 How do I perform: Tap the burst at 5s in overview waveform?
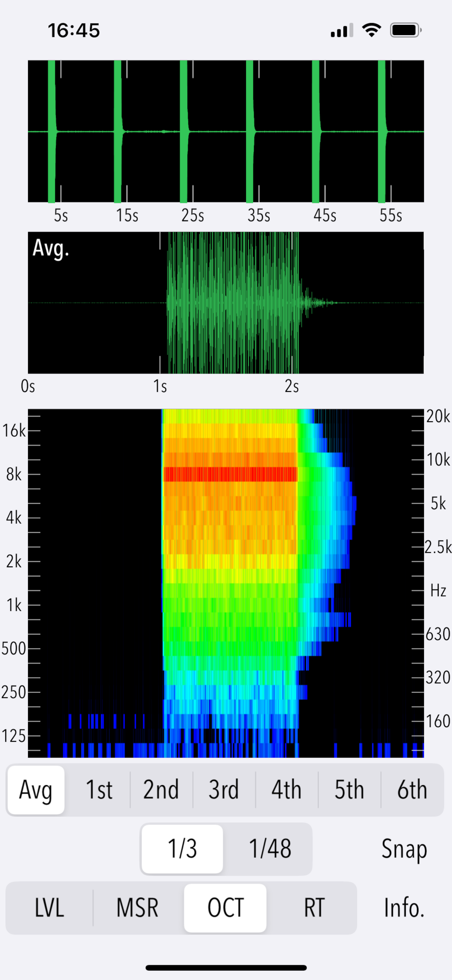point(52,131)
